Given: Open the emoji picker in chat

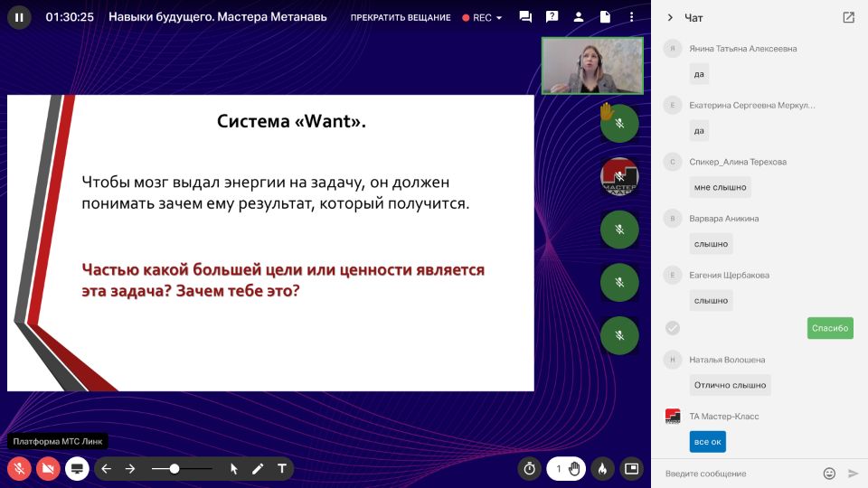Looking at the screenshot, I should pyautogui.click(x=829, y=474).
